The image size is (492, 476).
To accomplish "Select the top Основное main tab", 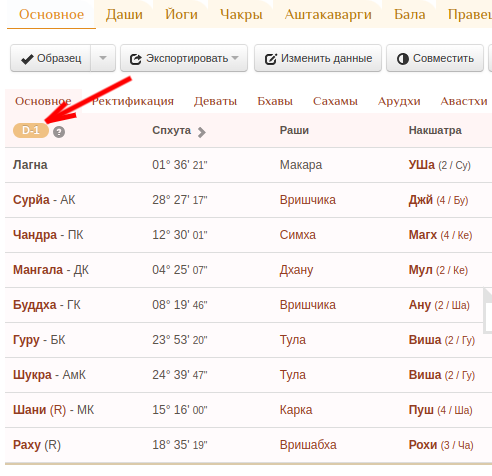I will pyautogui.click(x=51, y=14).
